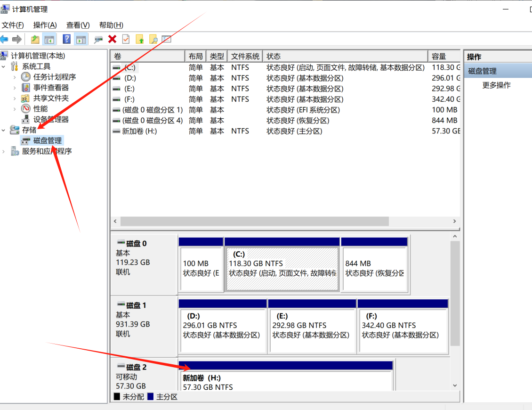Sort by the 卷 column header
The width and height of the screenshot is (532, 410).
pyautogui.click(x=148, y=56)
